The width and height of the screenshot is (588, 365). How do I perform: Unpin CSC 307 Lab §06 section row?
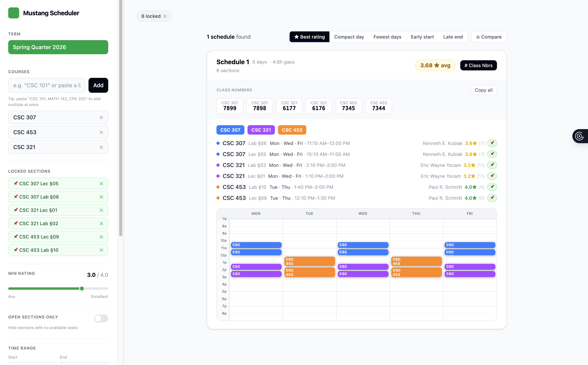(x=492, y=143)
